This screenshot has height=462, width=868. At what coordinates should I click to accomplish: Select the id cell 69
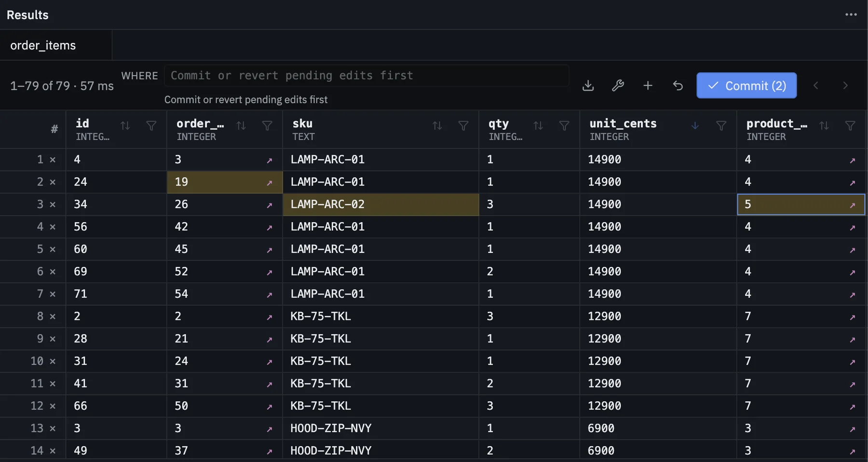(116, 272)
